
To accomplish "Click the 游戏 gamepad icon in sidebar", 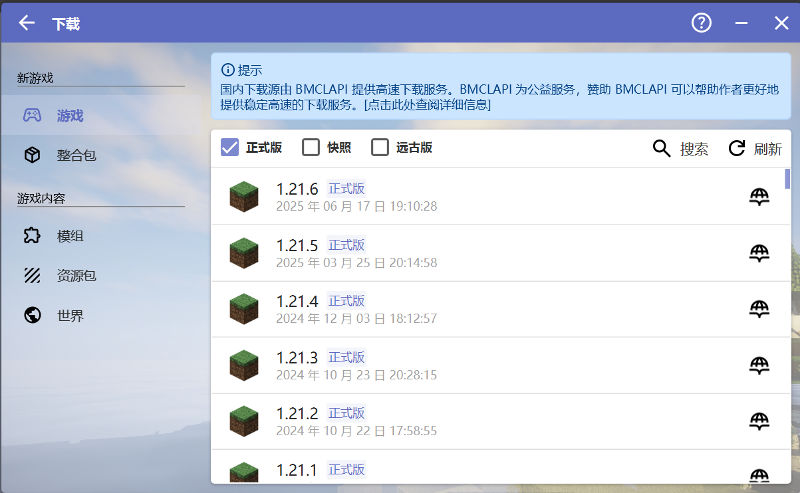I will 32,115.
